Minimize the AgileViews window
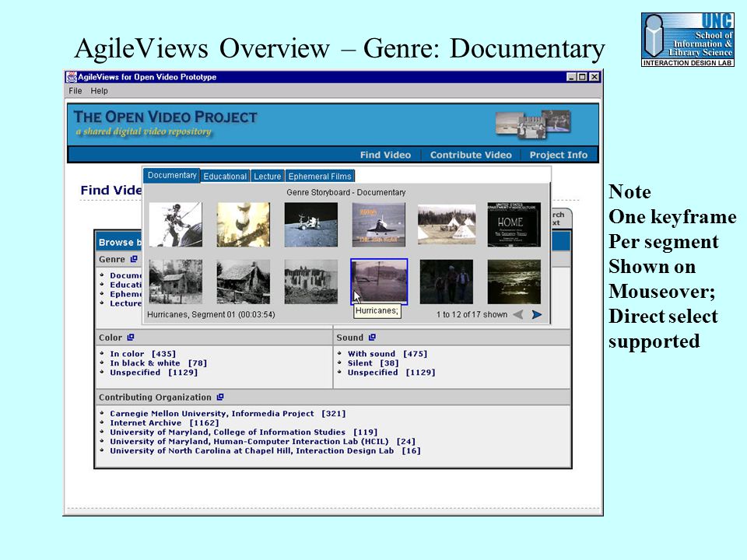This screenshot has height=560, width=747. coord(572,77)
